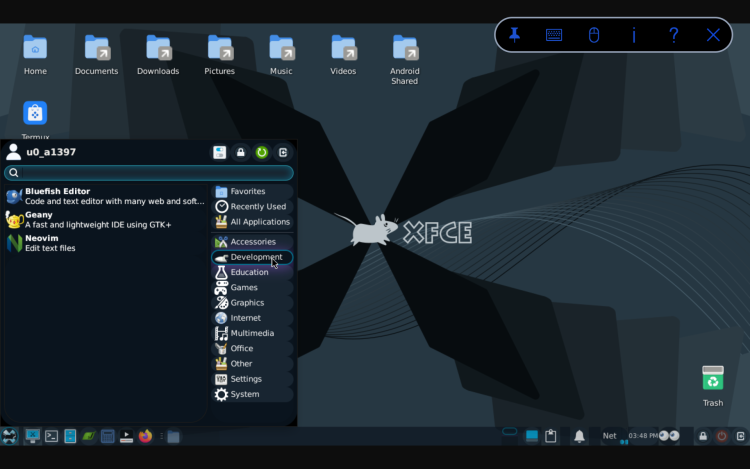
Task: Open the Accessories category
Action: click(x=252, y=242)
